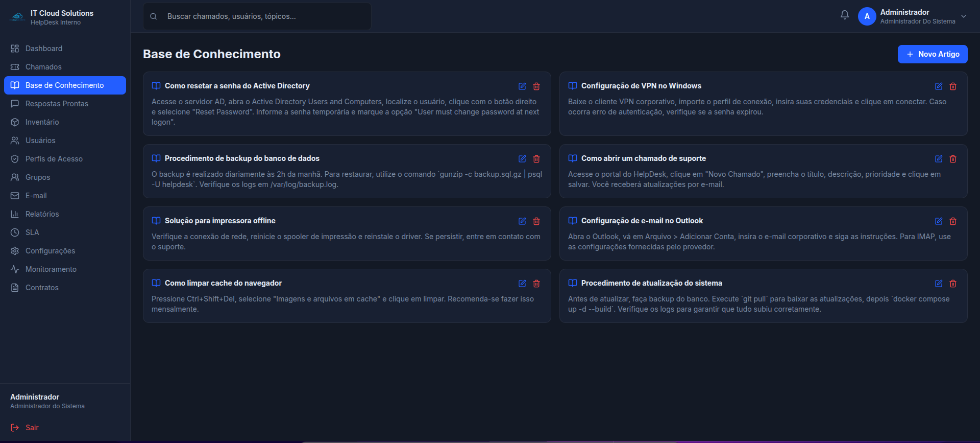This screenshot has width=980, height=443.
Task: Go to Perfis de Acesso
Action: pos(65,159)
